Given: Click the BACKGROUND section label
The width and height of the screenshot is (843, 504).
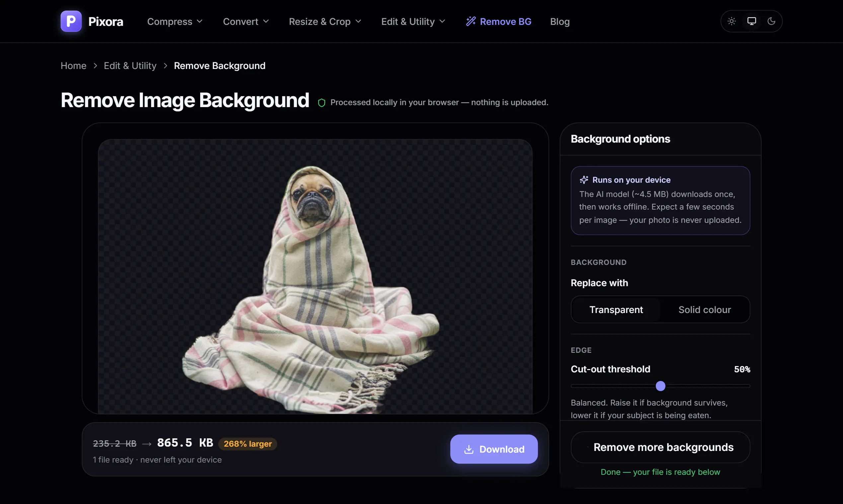Looking at the screenshot, I should tap(599, 262).
